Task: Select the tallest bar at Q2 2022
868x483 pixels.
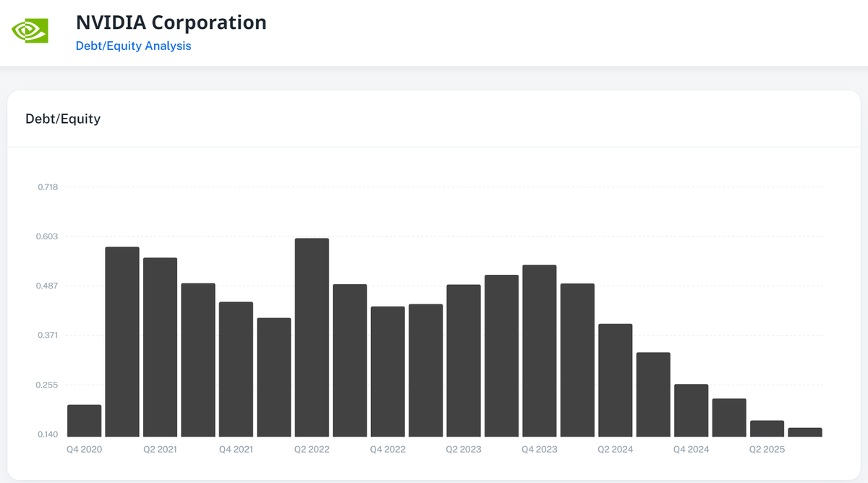Action: click(x=312, y=333)
